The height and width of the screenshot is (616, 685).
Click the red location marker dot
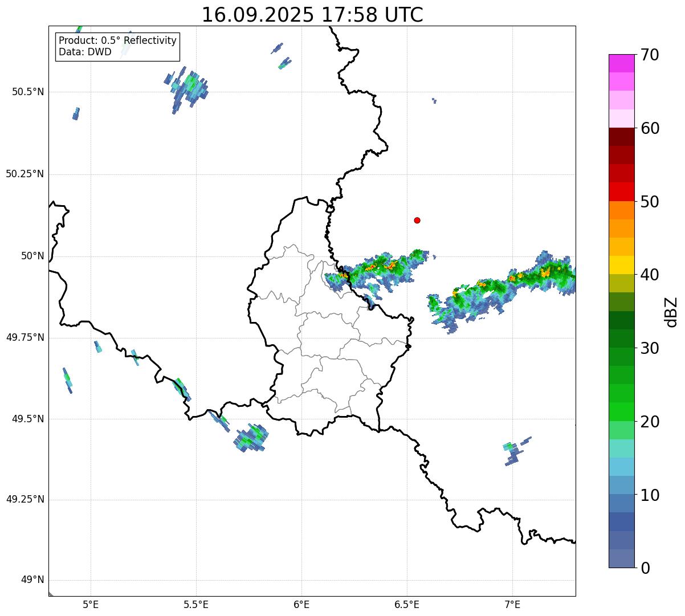coord(417,220)
